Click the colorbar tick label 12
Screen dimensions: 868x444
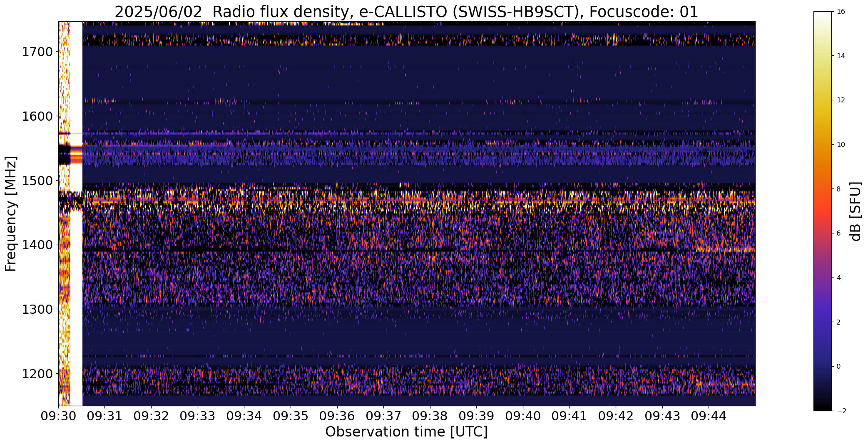(841, 100)
